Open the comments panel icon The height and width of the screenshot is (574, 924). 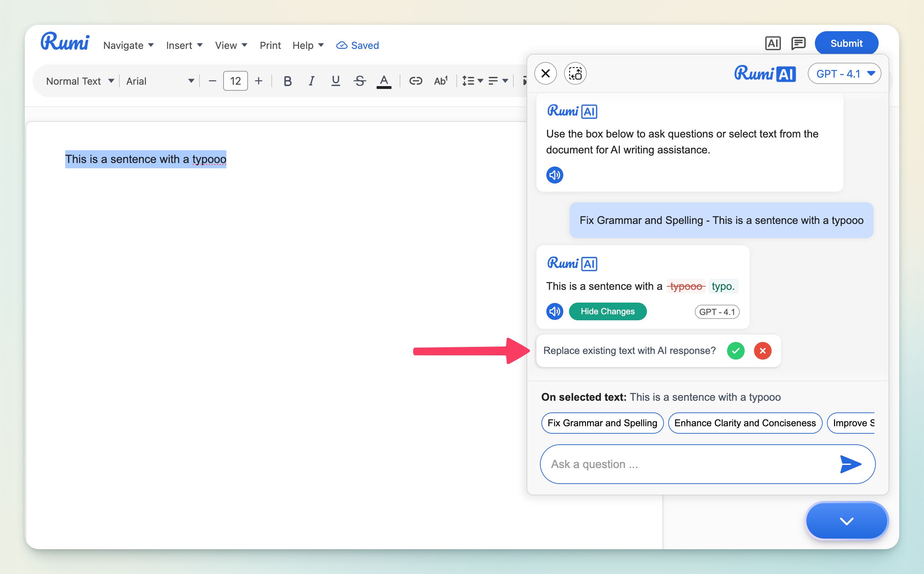point(798,43)
